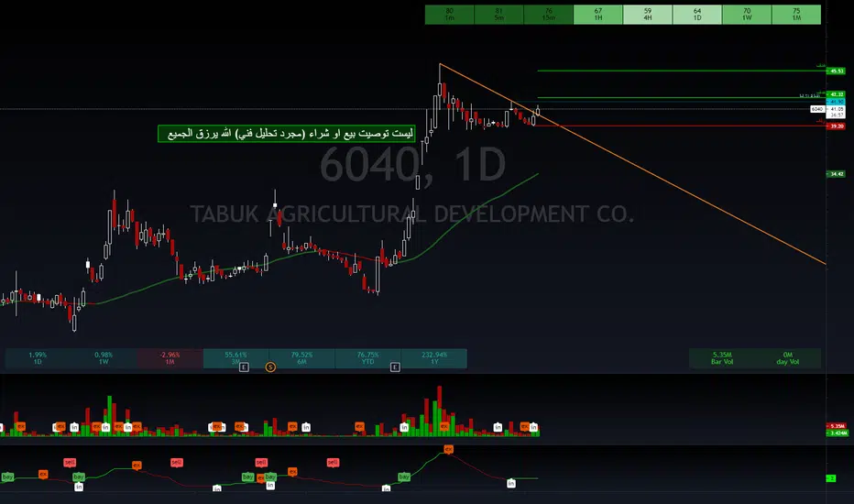This screenshot has width=854, height=504.
Task: Select the 81 5m timeframe score cell
Action: [x=498, y=15]
